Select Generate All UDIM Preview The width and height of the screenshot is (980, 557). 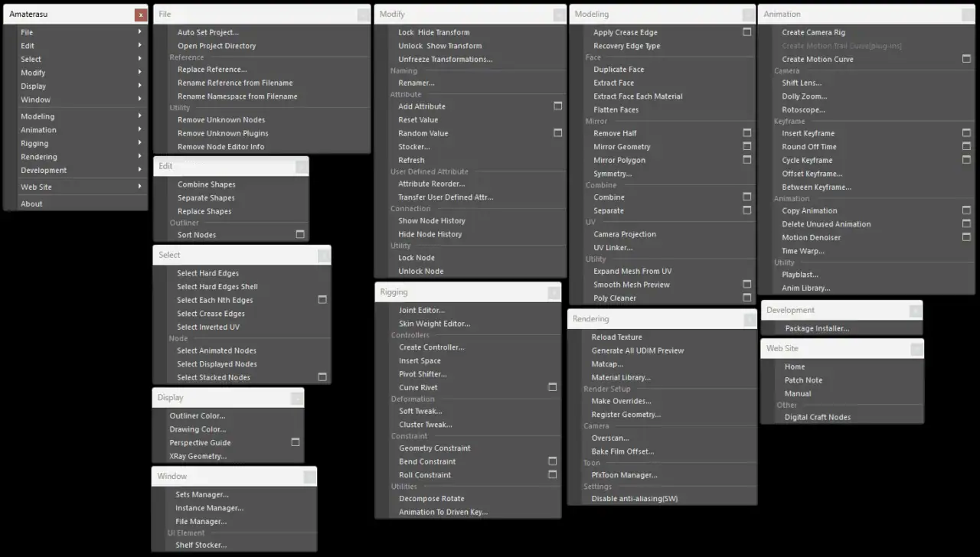pyautogui.click(x=637, y=350)
